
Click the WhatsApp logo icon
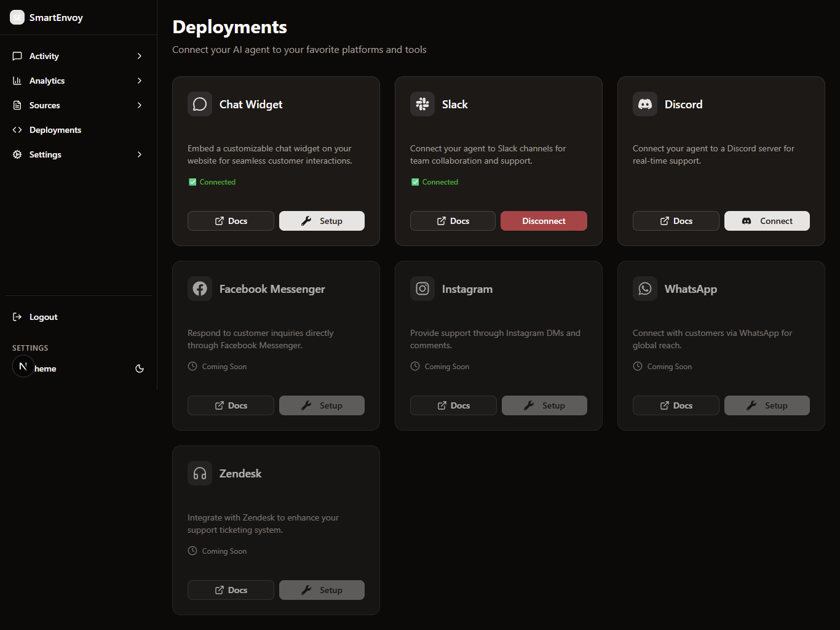645,289
